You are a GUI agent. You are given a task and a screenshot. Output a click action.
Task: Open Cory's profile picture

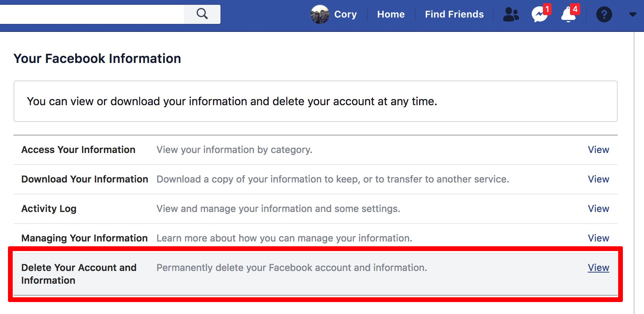[x=320, y=14]
